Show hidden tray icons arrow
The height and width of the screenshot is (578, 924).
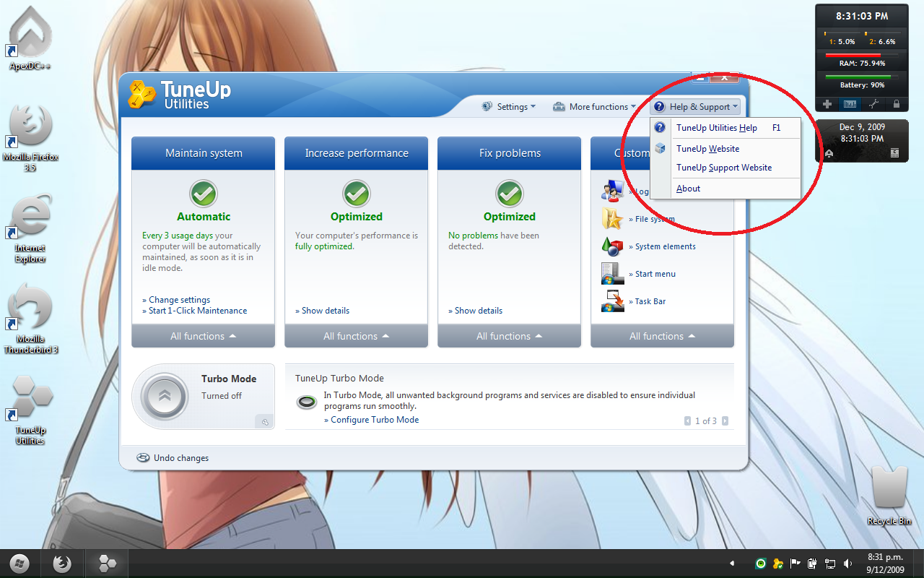tap(733, 564)
